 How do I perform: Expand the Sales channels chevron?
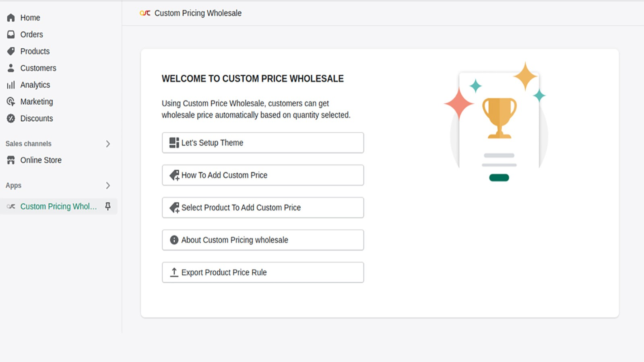107,144
